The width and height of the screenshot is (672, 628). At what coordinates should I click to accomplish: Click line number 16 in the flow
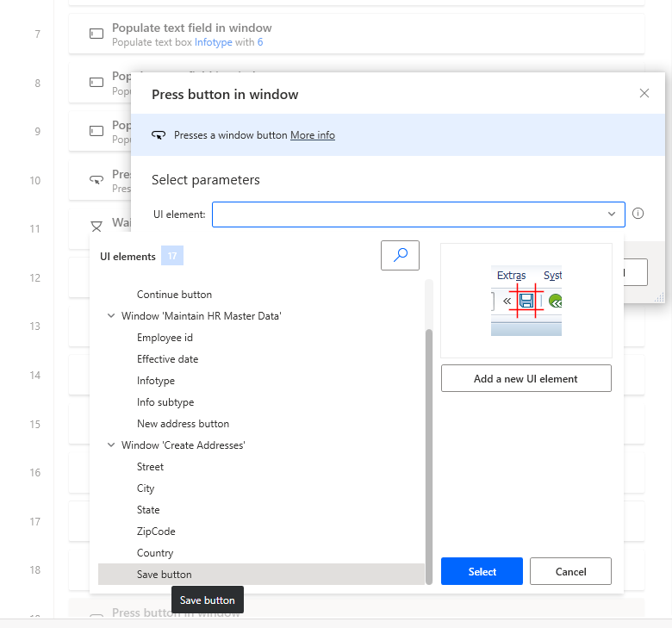35,472
